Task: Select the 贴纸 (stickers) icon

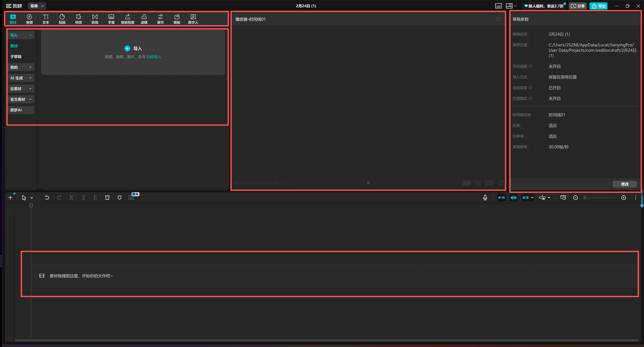Action: coord(62,19)
